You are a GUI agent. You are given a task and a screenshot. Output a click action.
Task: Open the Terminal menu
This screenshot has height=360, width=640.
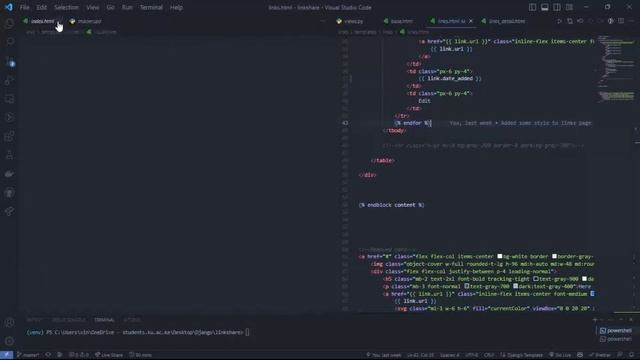point(151,7)
